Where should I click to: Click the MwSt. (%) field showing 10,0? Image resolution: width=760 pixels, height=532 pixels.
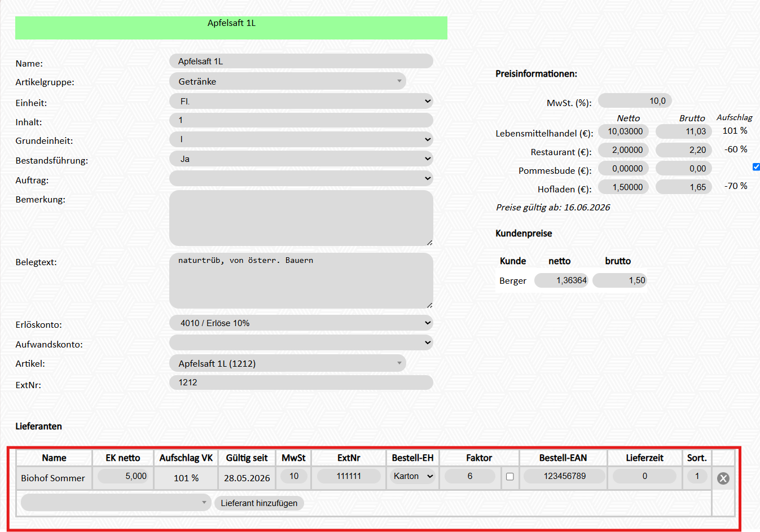pos(635,100)
